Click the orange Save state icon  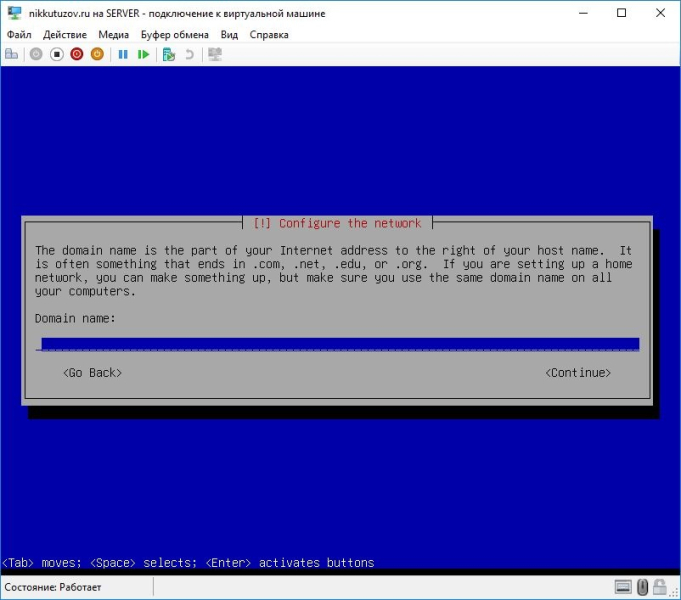97,54
